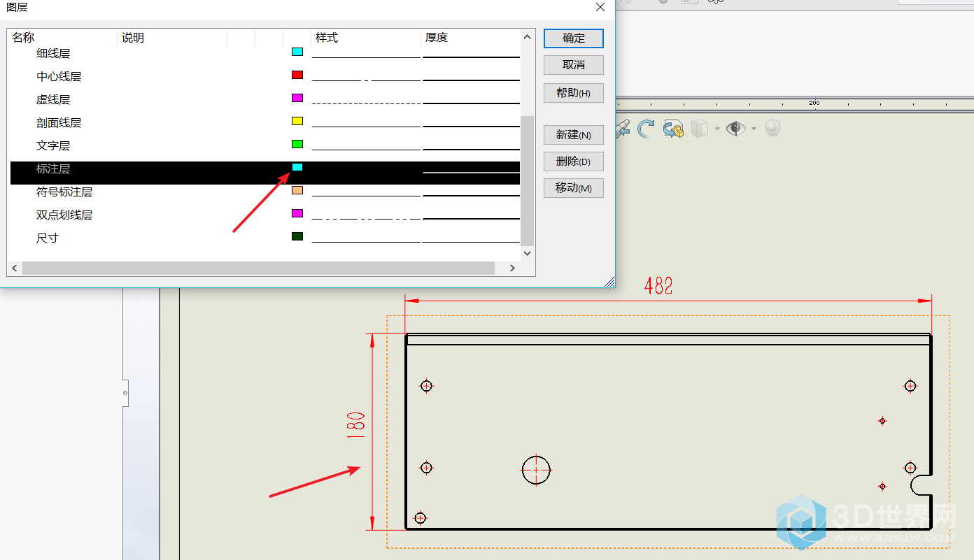
Task: Change the cyan color swatch of 标注层
Action: click(x=297, y=167)
